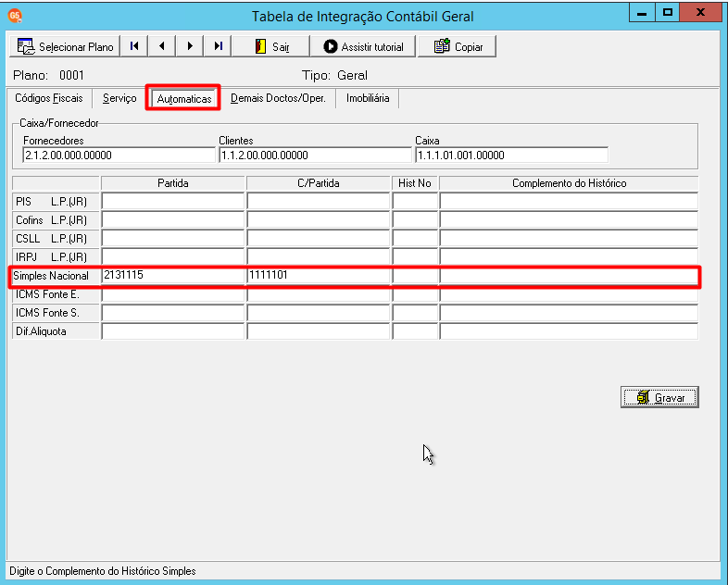This screenshot has height=585, width=728.
Task: Click the IRPJ L.P. C/Partida field
Action: pos(318,257)
